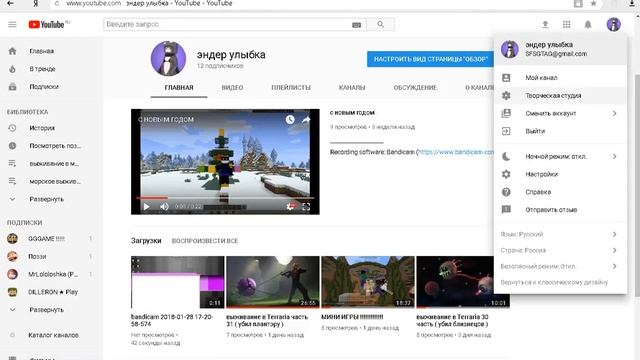Click the выживание в м... playlist icon
The height and width of the screenshot is (360, 640).
click(x=12, y=163)
